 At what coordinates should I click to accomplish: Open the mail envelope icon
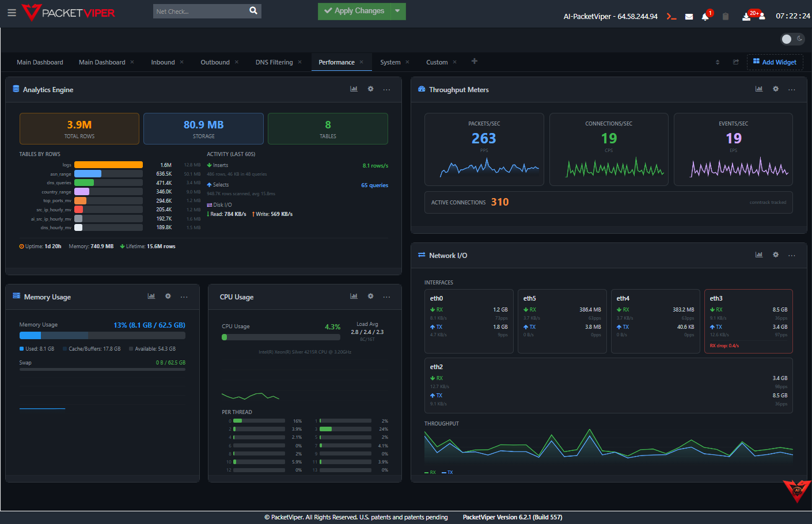click(689, 17)
